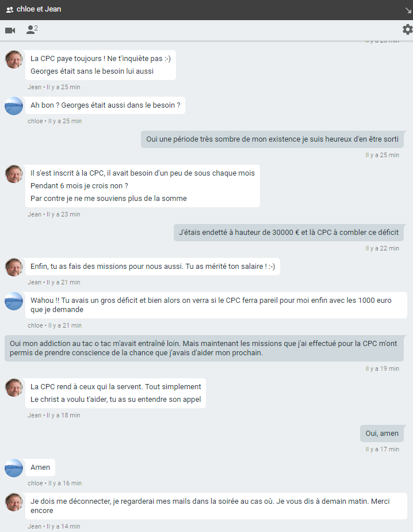Click group icon beside "chloe et Jean"
Screen dimensions: 413x532
pos(9,10)
